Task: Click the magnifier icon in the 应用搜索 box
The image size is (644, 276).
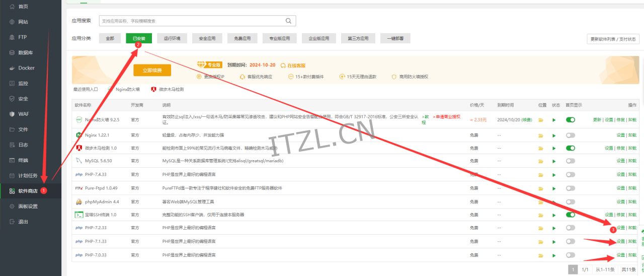Action: coord(288,21)
